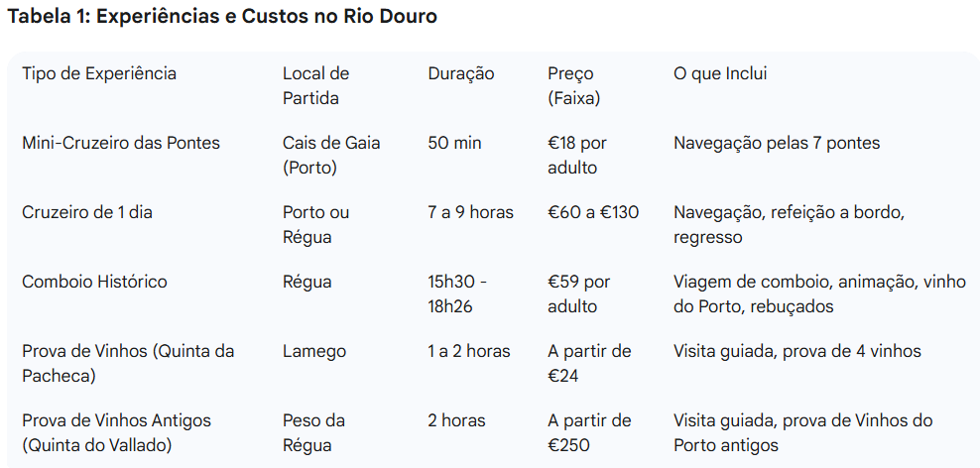Select the 'Preço (Faixa)' column header
This screenshot has height=468, width=980.
[573, 85]
